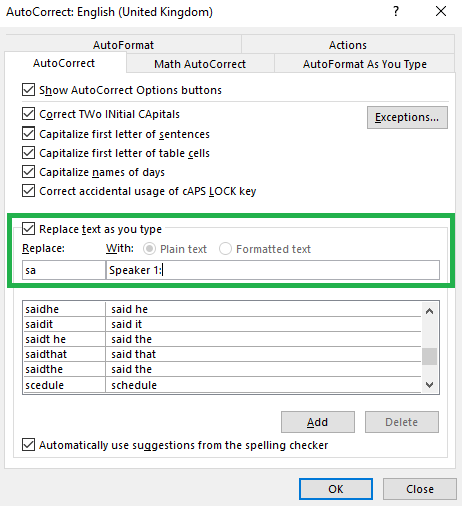Click the Replace input field containing sa
This screenshot has height=506, width=462.
pyautogui.click(x=64, y=270)
